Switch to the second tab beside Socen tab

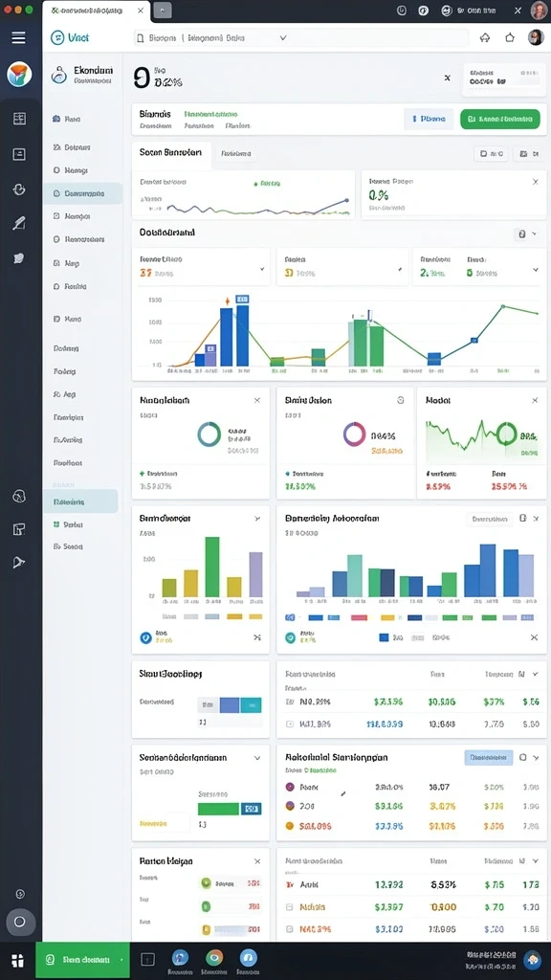[236, 153]
